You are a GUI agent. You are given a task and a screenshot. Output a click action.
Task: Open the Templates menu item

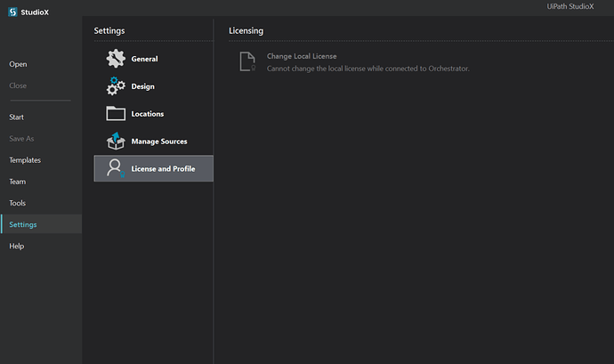click(x=25, y=160)
